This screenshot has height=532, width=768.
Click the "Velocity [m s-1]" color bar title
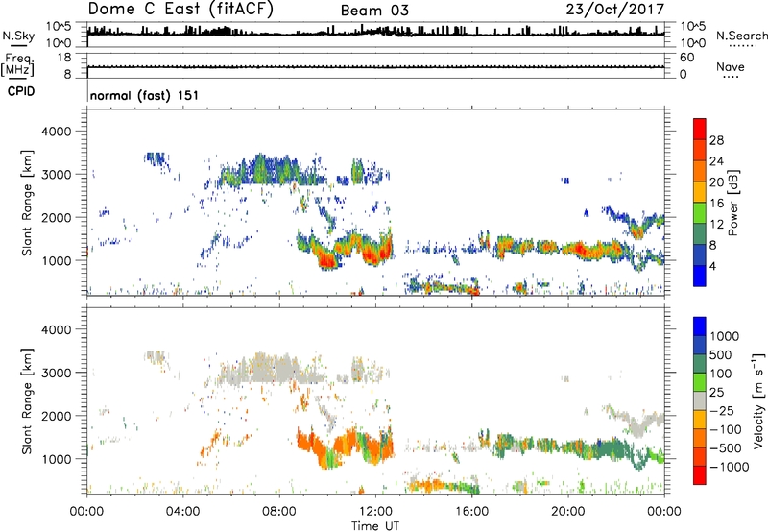click(758, 400)
